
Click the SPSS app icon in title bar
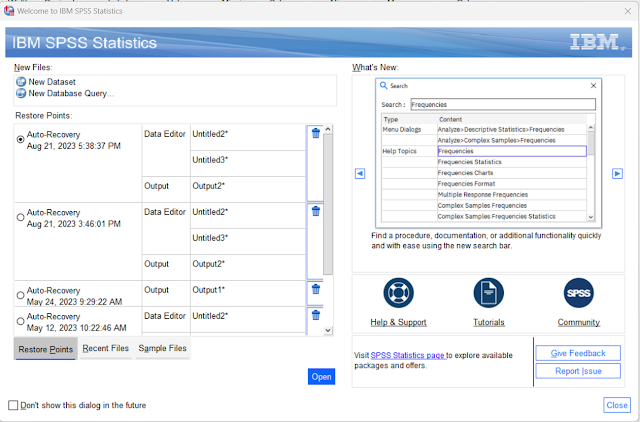point(9,11)
